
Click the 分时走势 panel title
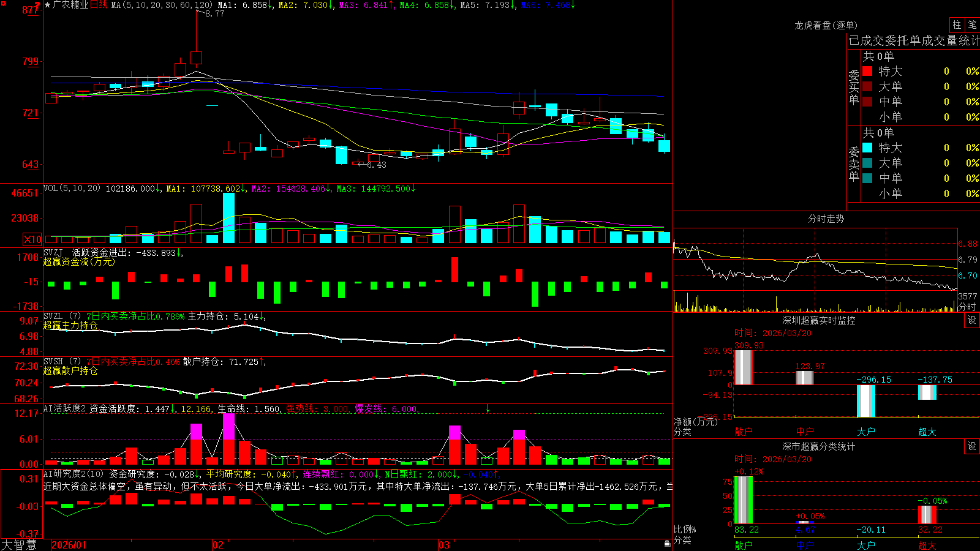click(826, 219)
